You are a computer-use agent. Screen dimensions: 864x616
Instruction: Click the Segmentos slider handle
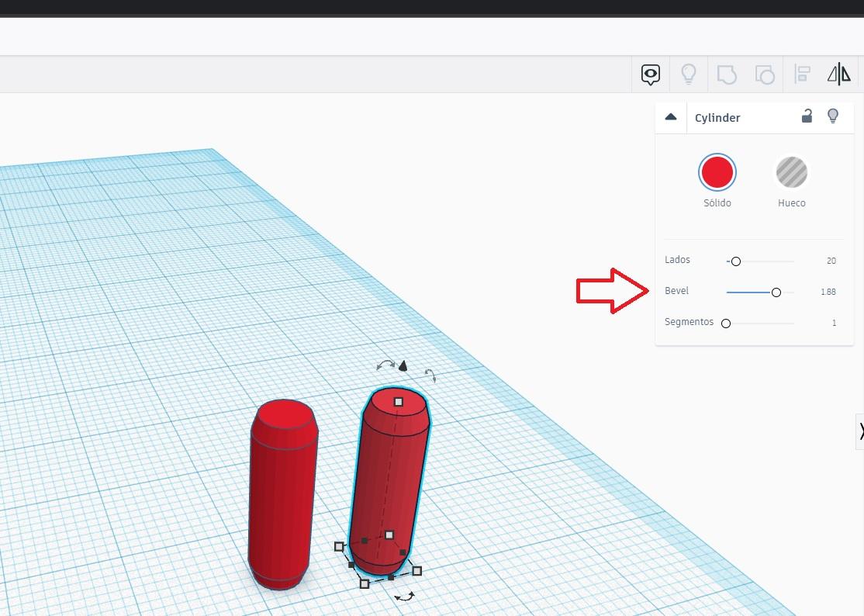pos(726,324)
